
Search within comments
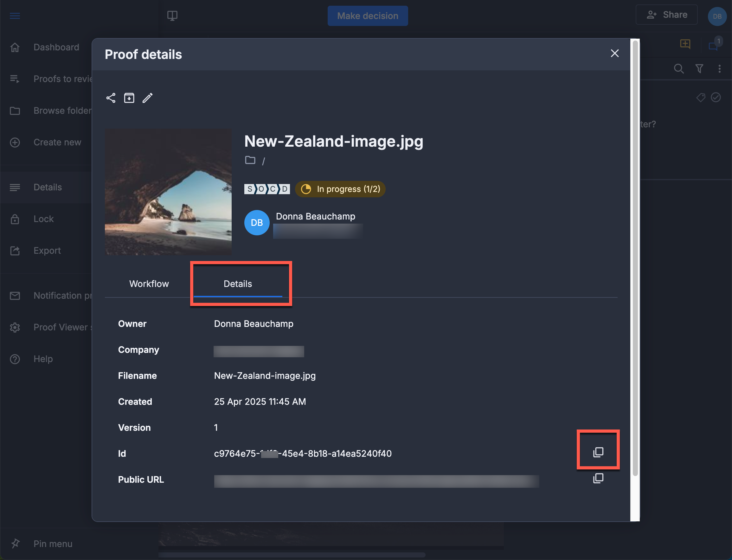[679, 69]
